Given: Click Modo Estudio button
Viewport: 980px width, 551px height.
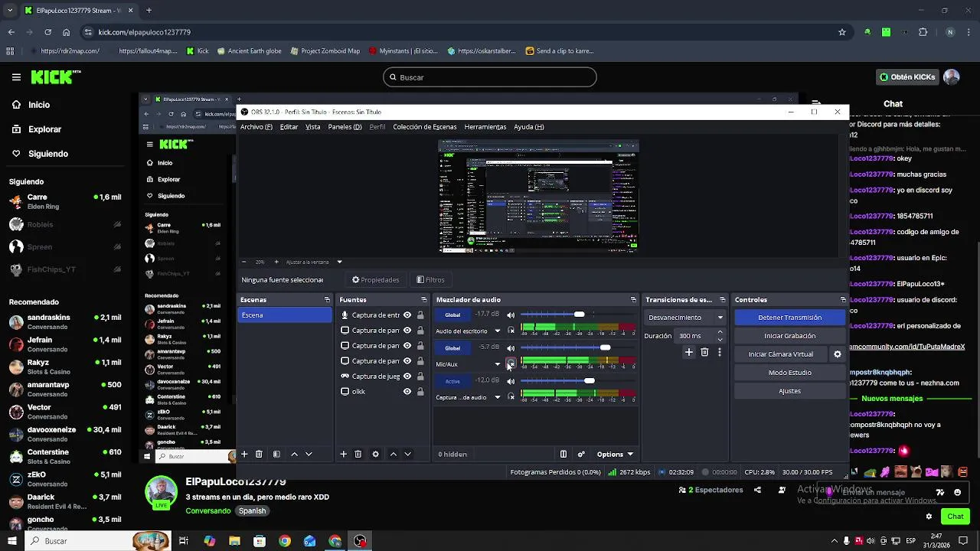Looking at the screenshot, I should pyautogui.click(x=790, y=373).
